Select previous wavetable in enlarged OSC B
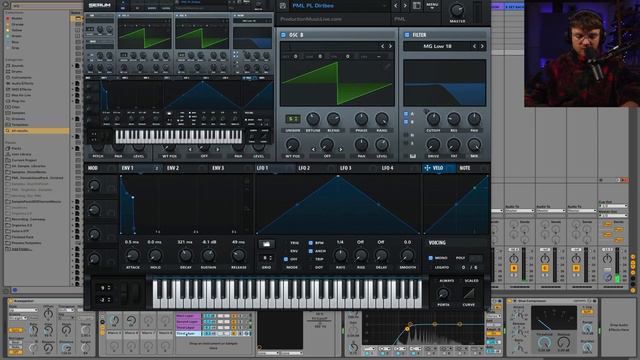The width and height of the screenshot is (640, 360). [382, 46]
